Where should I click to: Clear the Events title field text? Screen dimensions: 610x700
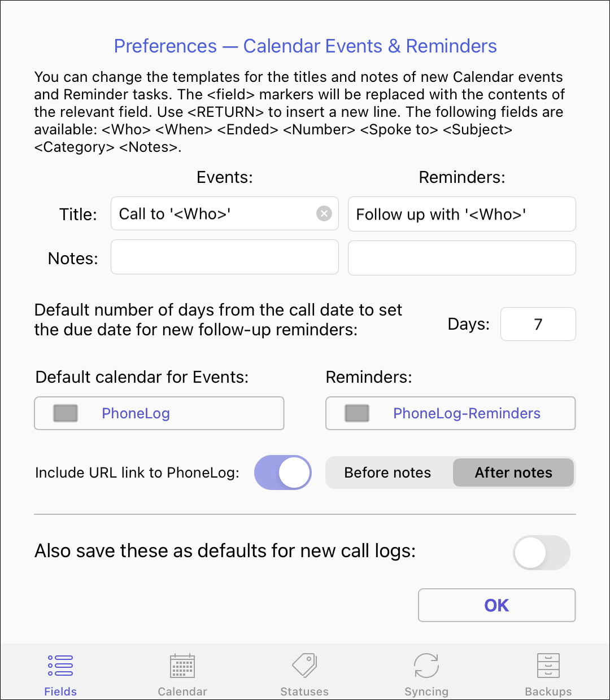click(x=324, y=213)
